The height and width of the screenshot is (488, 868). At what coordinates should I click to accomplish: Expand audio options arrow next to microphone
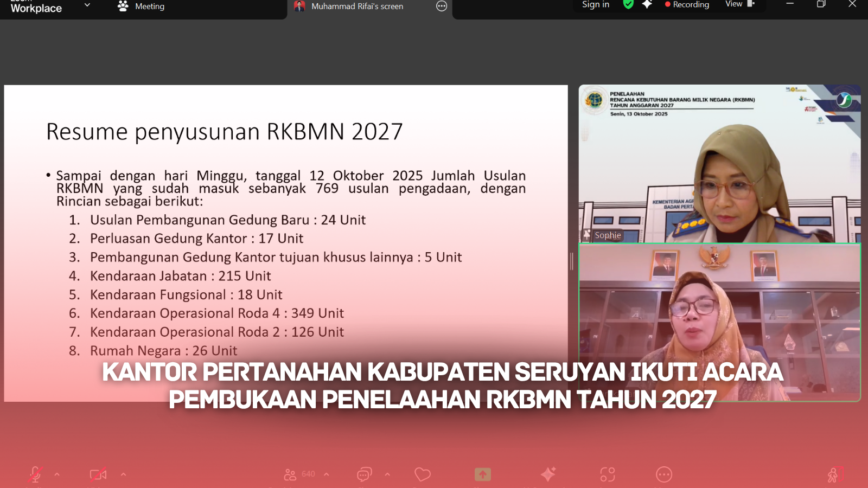pyautogui.click(x=57, y=474)
